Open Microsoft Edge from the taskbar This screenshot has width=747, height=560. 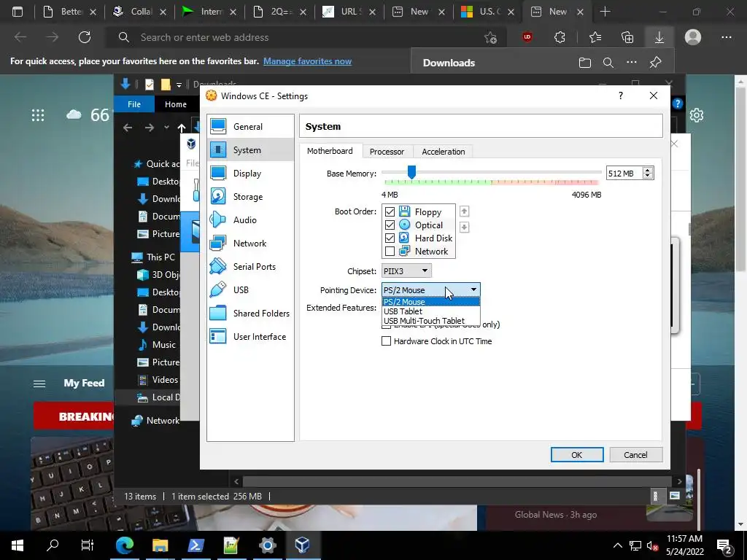click(x=125, y=545)
